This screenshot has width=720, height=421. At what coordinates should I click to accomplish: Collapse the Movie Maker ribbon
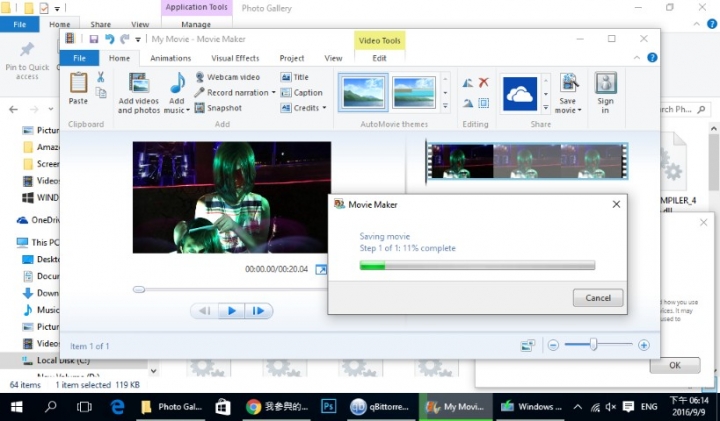637,58
